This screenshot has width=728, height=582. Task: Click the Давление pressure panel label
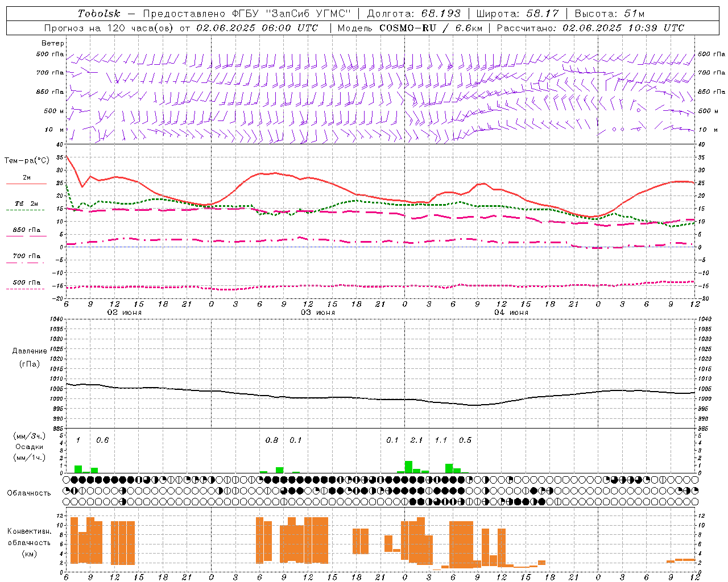pyautogui.click(x=30, y=351)
